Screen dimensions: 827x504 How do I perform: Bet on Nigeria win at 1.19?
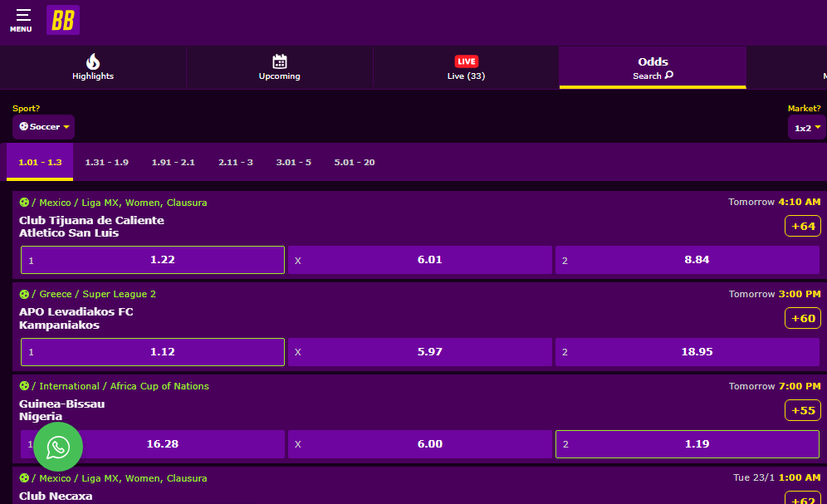[x=688, y=444]
